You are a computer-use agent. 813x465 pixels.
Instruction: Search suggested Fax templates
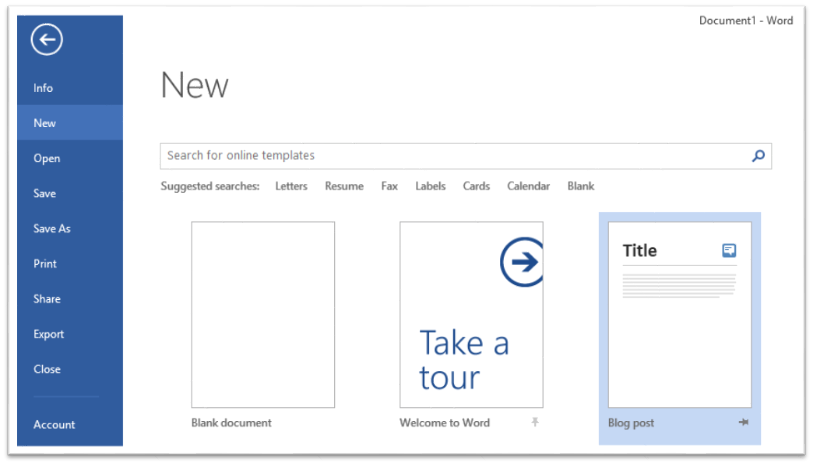[389, 186]
